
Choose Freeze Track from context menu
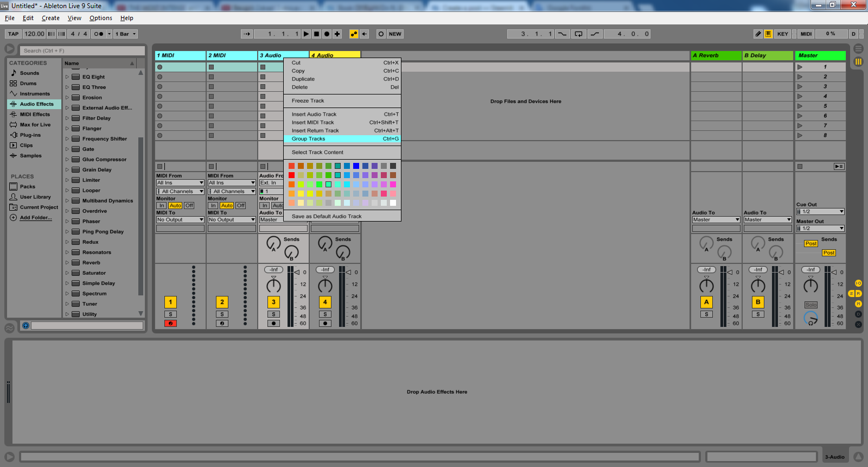(342, 101)
